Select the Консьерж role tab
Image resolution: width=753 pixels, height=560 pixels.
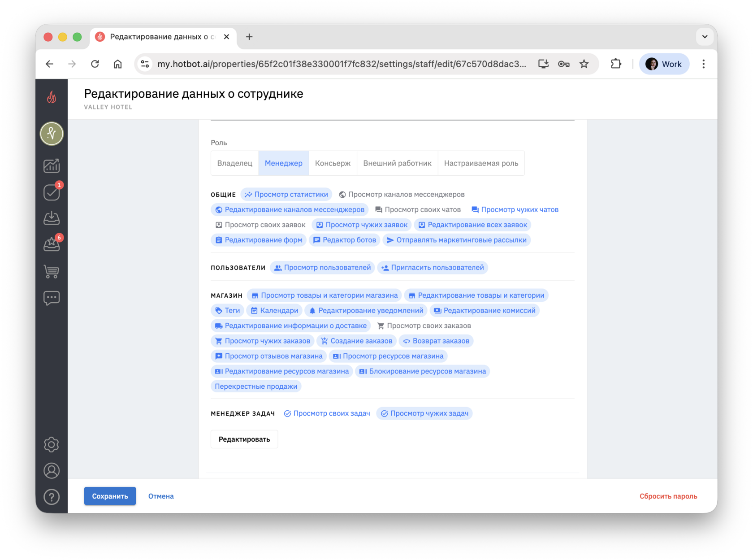[333, 163]
